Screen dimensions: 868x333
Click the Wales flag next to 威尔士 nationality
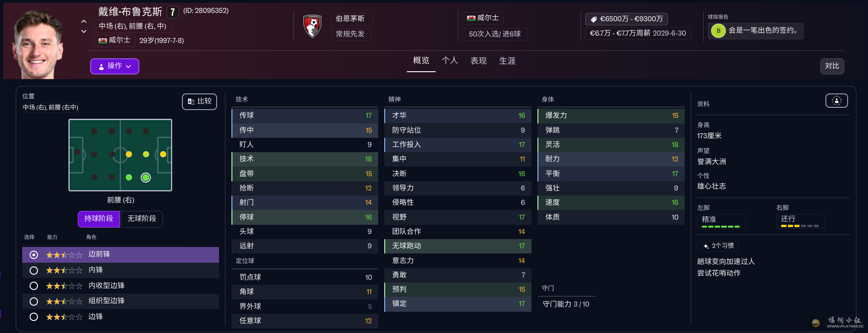(103, 41)
